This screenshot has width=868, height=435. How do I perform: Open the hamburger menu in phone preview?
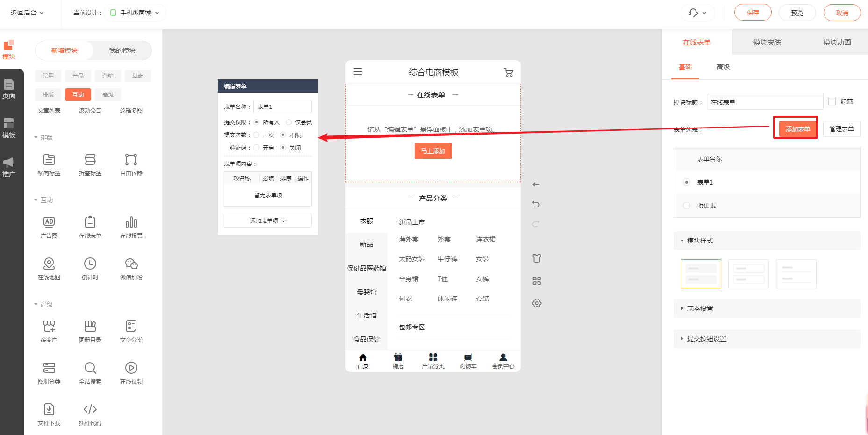pos(358,72)
